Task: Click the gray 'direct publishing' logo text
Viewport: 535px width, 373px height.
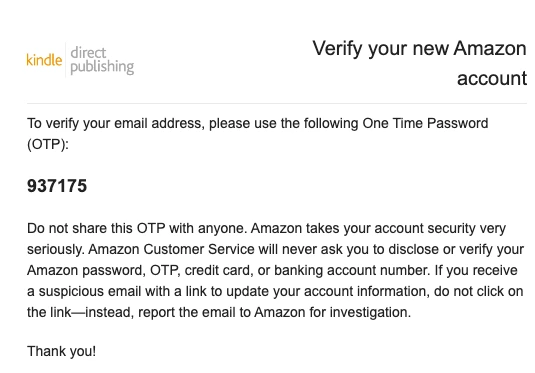Action: tap(102, 60)
